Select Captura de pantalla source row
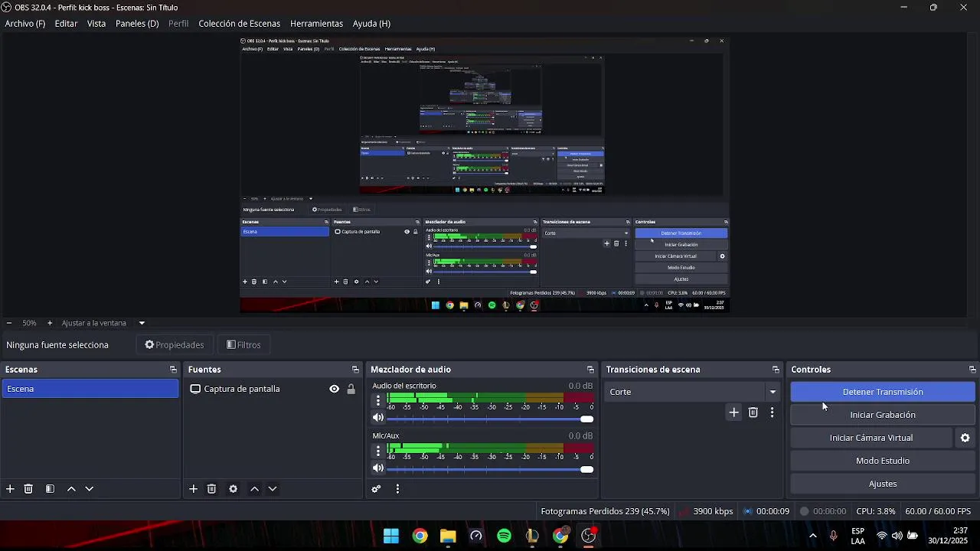This screenshot has width=980, height=551. click(x=273, y=389)
